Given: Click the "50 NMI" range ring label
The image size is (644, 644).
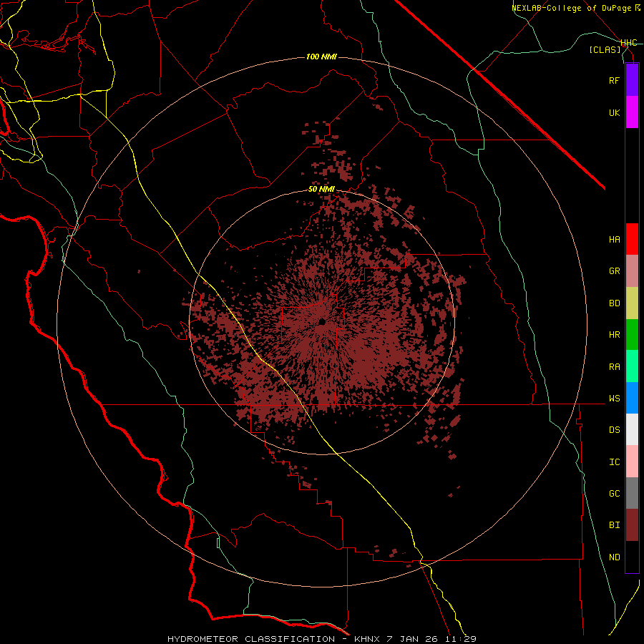Looking at the screenshot, I should pyautogui.click(x=321, y=189).
